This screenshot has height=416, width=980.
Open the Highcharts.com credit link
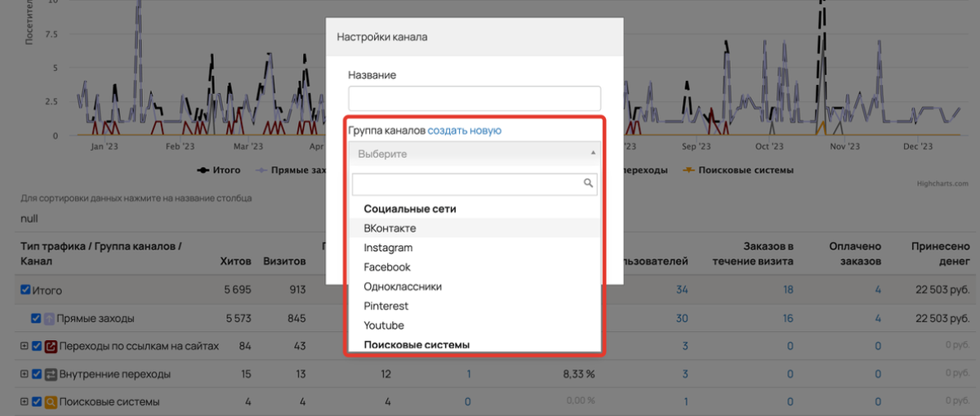click(x=941, y=183)
